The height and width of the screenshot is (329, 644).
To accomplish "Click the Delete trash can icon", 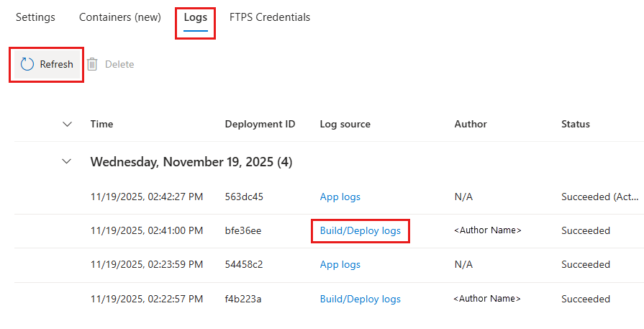I will [x=93, y=65].
